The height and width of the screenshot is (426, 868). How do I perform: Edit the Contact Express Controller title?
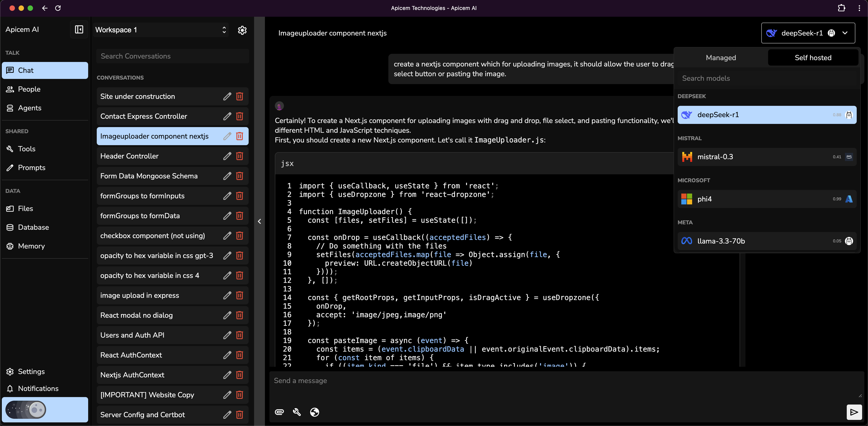coord(227,116)
